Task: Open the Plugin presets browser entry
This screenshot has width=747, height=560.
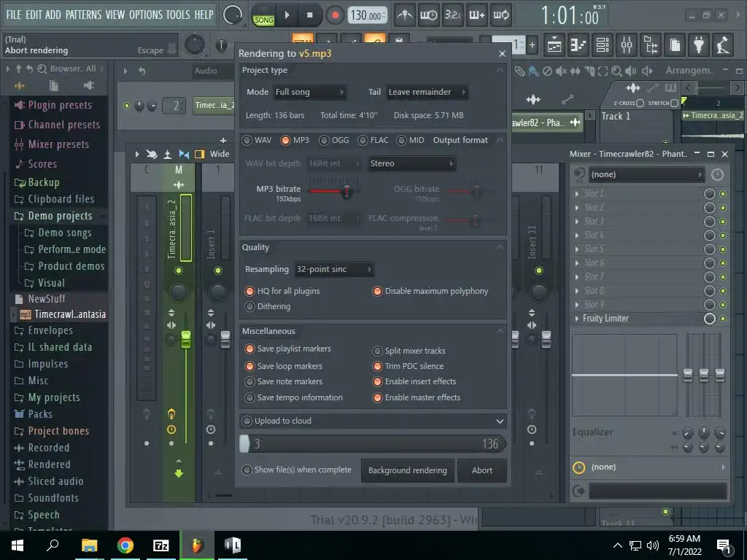Action: tap(59, 105)
